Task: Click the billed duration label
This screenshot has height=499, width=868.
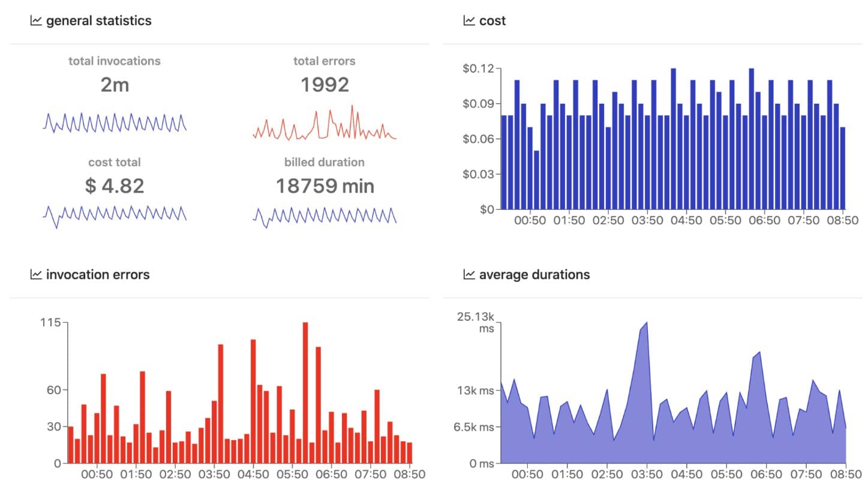Action: click(325, 162)
